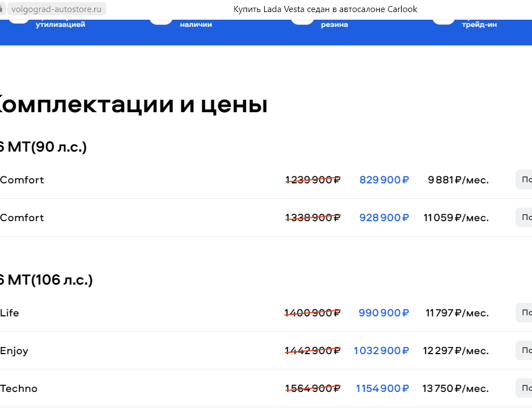Click the Comfort trim priced 829 900 ₽

[x=22, y=180]
